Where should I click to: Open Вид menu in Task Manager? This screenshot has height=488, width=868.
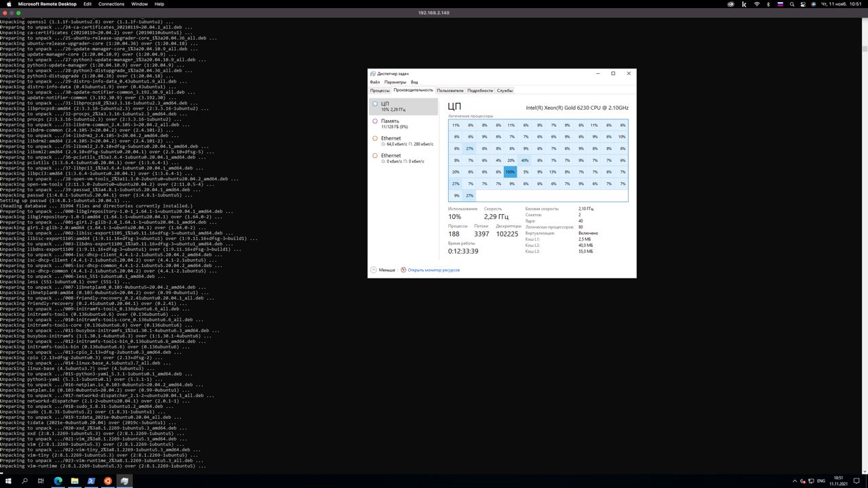point(414,82)
